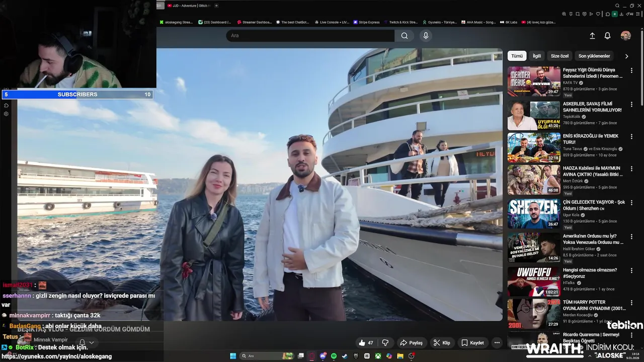This screenshot has width=644, height=362.
Task: Open more actions ellipsis below video
Action: 497,343
